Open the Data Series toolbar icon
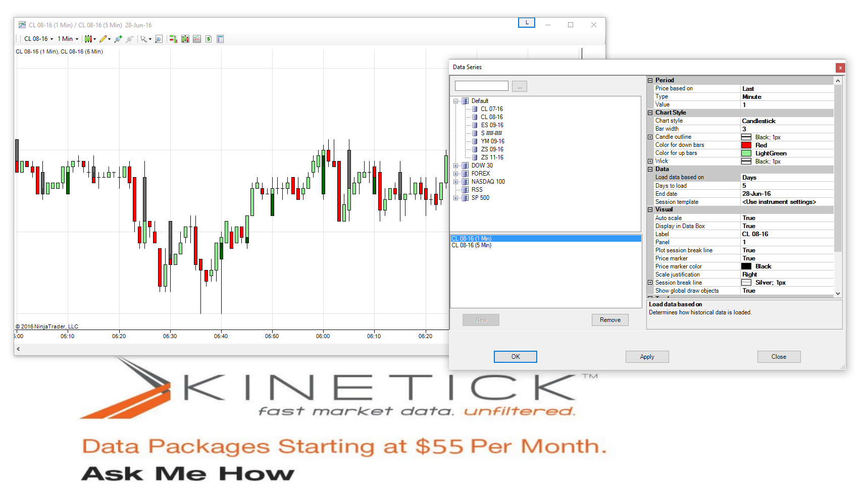Image resolution: width=868 pixels, height=493 pixels. pos(185,39)
